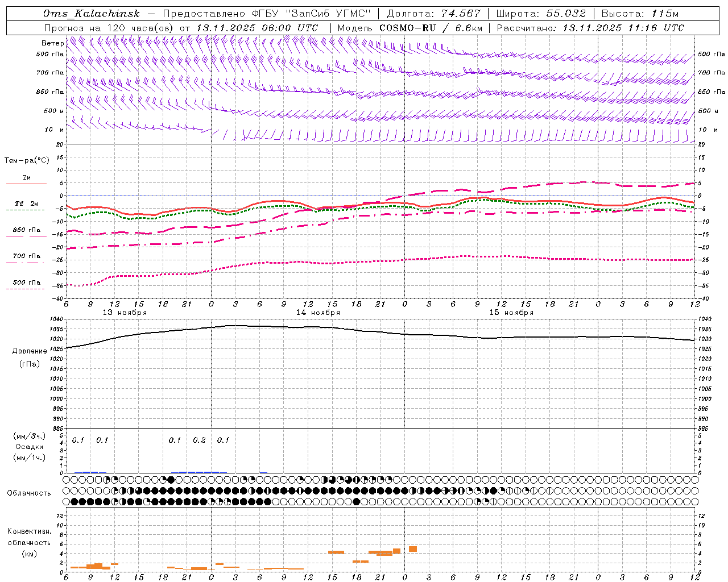The width and height of the screenshot is (728, 582).
Task: Select the computed time Рассчитано: 13.11.2025 11:16 UTC
Action: 590,28
